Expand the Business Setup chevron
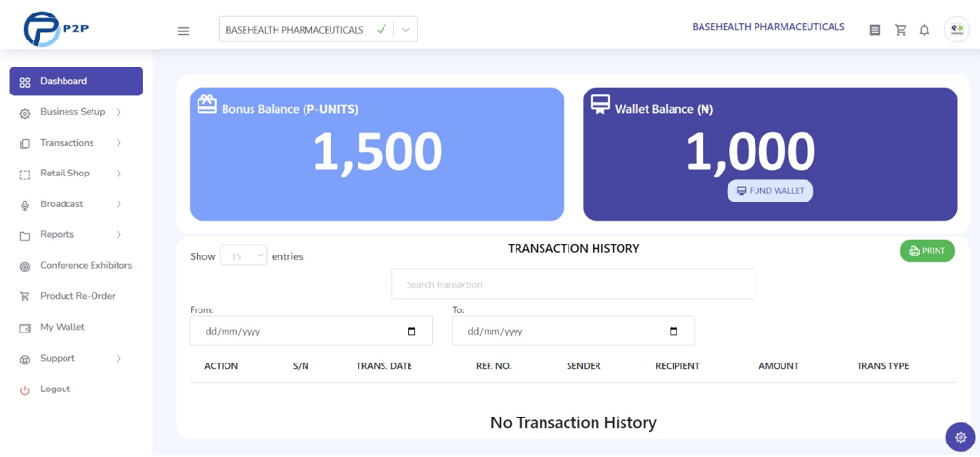Viewport: 980px width, 457px height. tap(119, 112)
